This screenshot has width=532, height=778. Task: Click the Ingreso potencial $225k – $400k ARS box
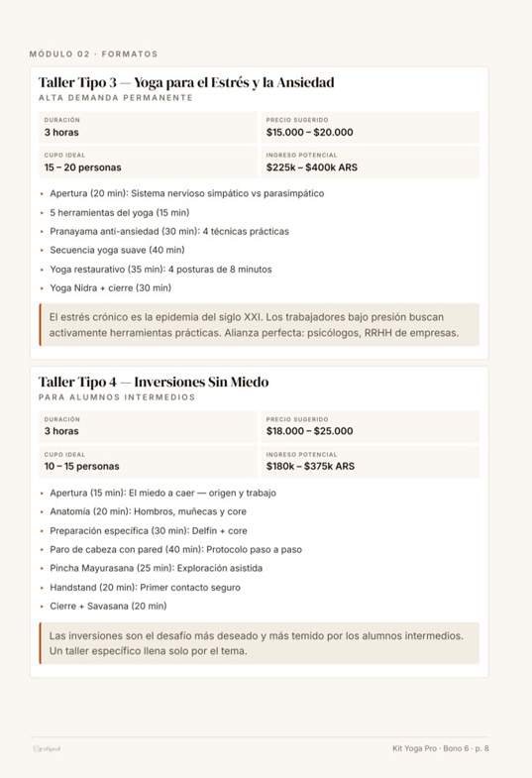(370, 163)
